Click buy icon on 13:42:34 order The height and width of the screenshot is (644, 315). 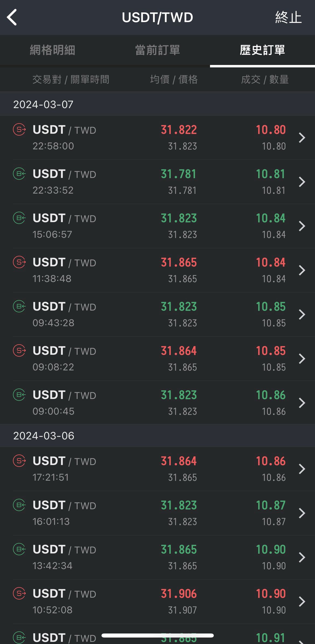click(19, 549)
